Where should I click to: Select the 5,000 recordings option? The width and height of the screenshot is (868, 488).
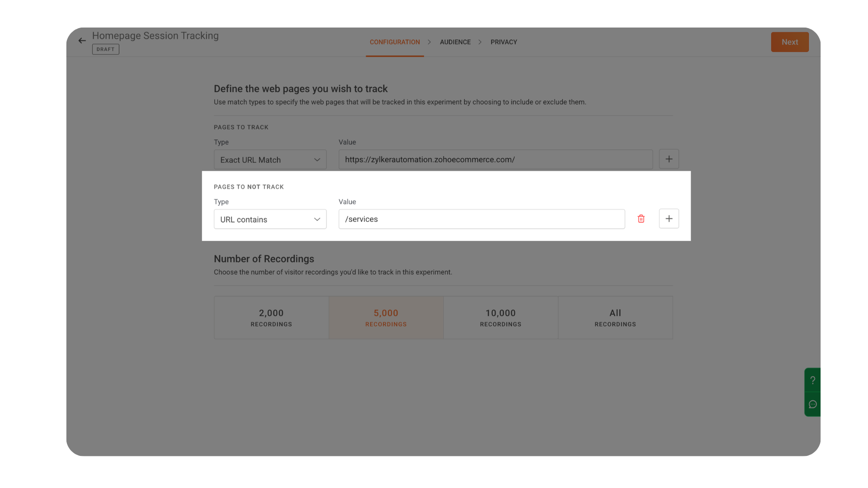386,318
